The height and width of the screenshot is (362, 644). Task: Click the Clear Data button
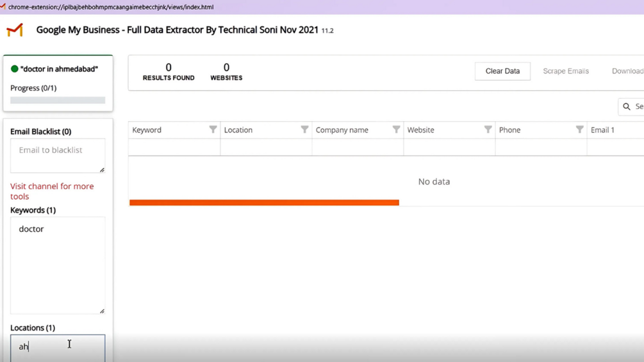(x=502, y=71)
